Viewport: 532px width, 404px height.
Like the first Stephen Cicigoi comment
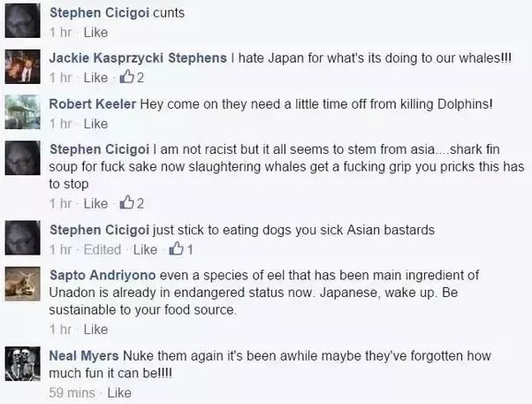95,33
